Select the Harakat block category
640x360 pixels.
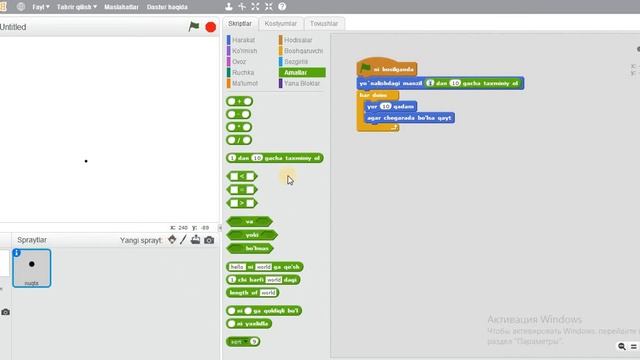coord(243,40)
